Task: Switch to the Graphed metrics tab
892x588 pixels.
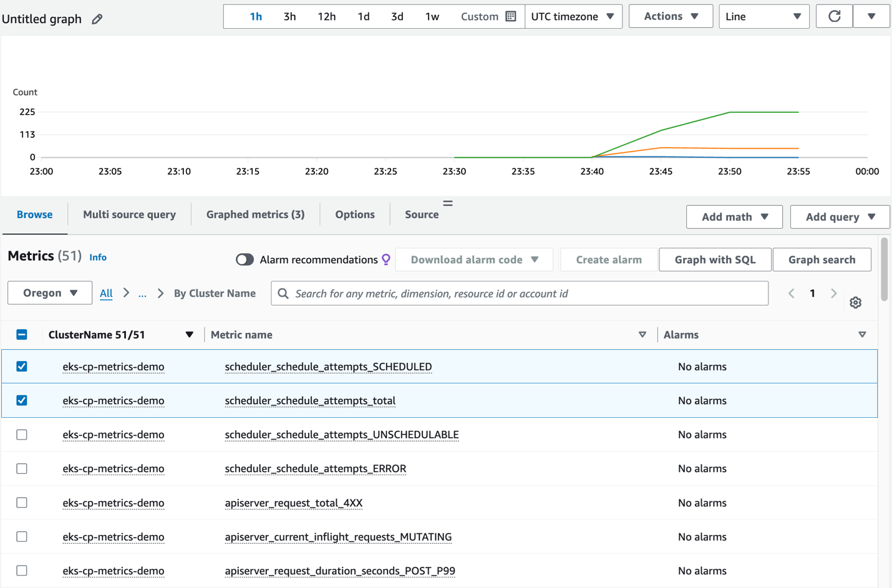Action: click(x=255, y=214)
